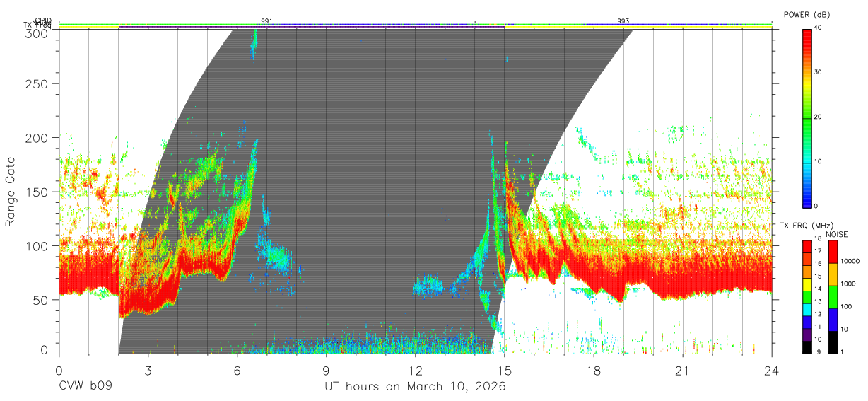The width and height of the screenshot is (868, 401).
Task: Select the purple 10–11 MHz TX FRQ segment
Action: (x=807, y=334)
